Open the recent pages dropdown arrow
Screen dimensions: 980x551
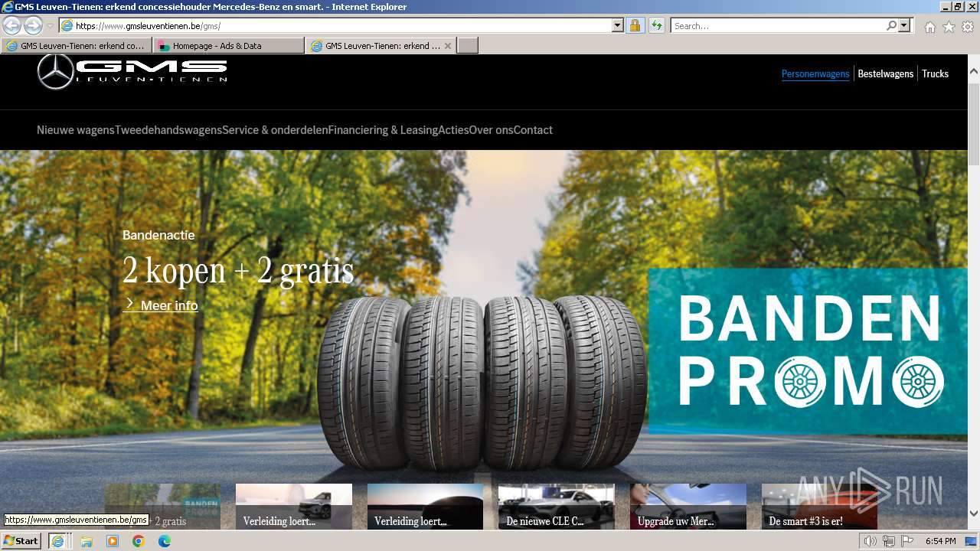pos(50,26)
